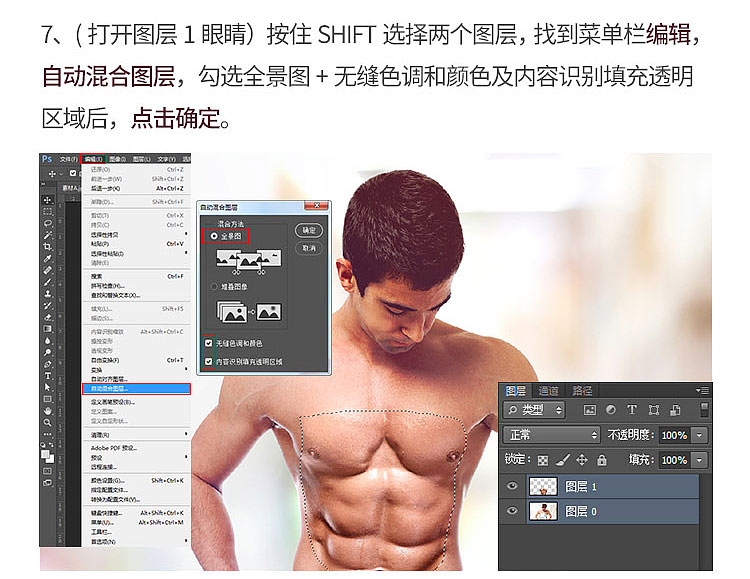
Task: Select the Eyedropper tool
Action: 47,258
